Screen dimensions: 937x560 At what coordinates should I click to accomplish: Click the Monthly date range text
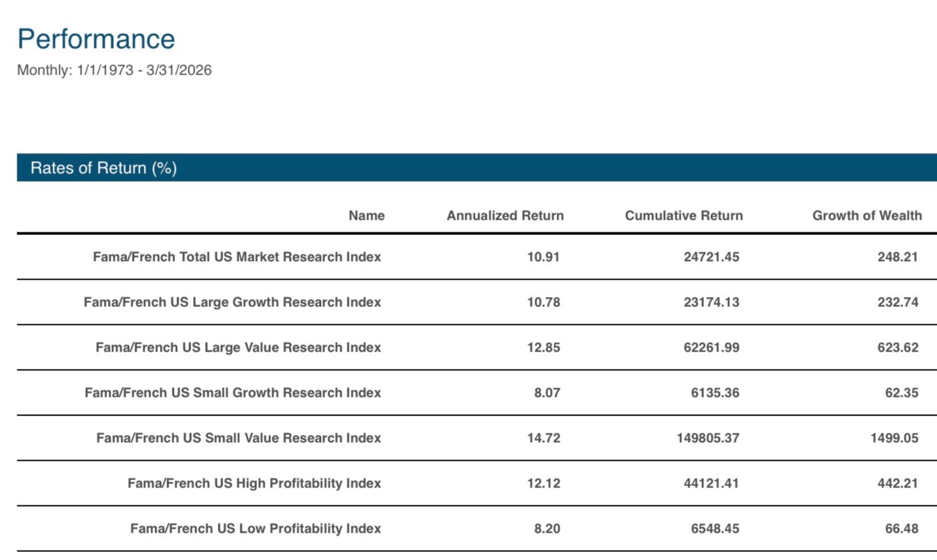(114, 70)
